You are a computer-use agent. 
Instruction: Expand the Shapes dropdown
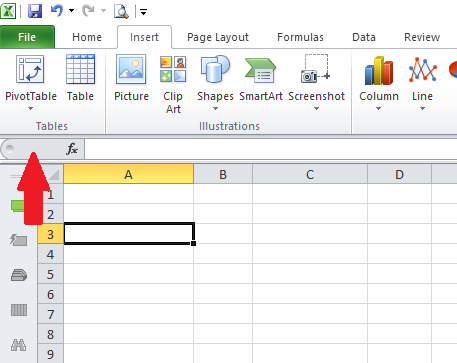point(215,109)
